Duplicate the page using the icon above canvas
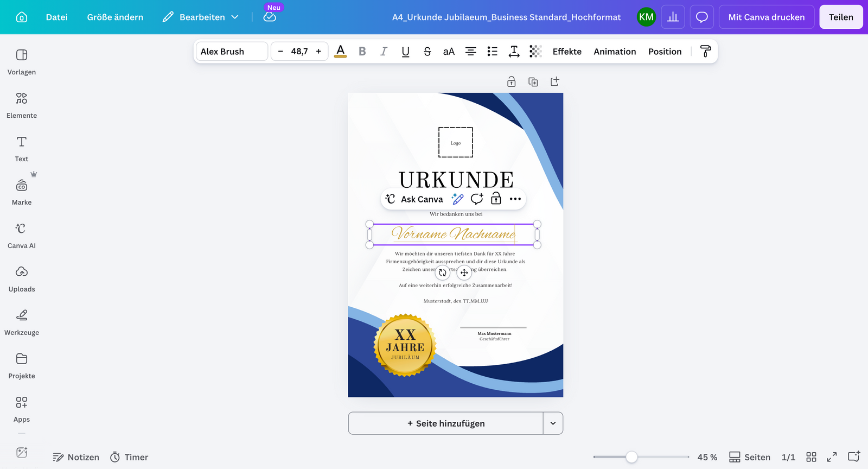The image size is (868, 469). (533, 82)
